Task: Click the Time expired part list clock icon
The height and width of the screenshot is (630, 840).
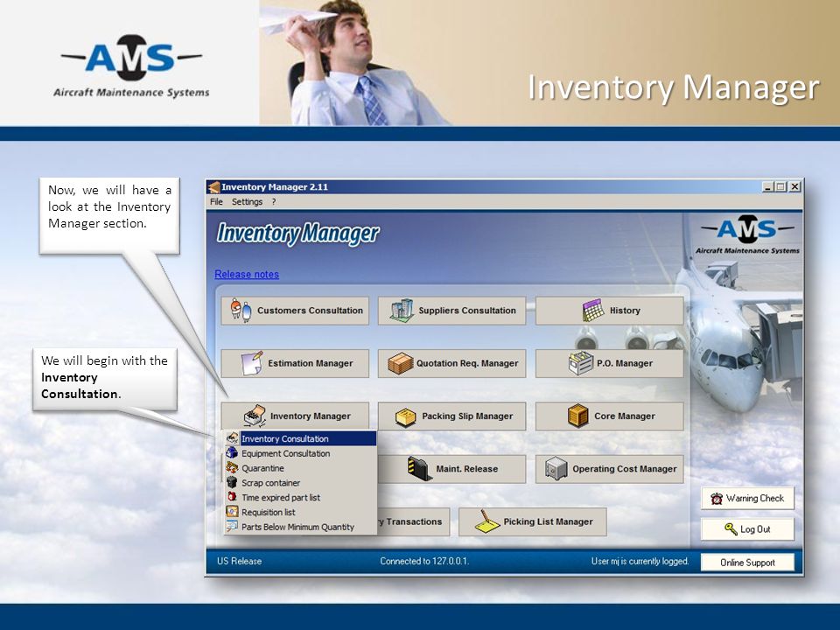Action: click(232, 497)
